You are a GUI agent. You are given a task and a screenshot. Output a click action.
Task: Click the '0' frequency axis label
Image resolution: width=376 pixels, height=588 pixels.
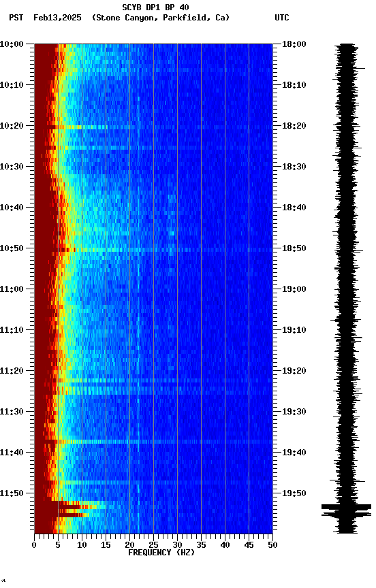point(34,545)
